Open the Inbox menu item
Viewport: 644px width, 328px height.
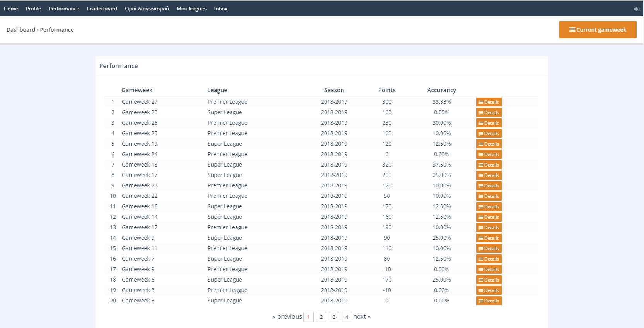(220, 9)
